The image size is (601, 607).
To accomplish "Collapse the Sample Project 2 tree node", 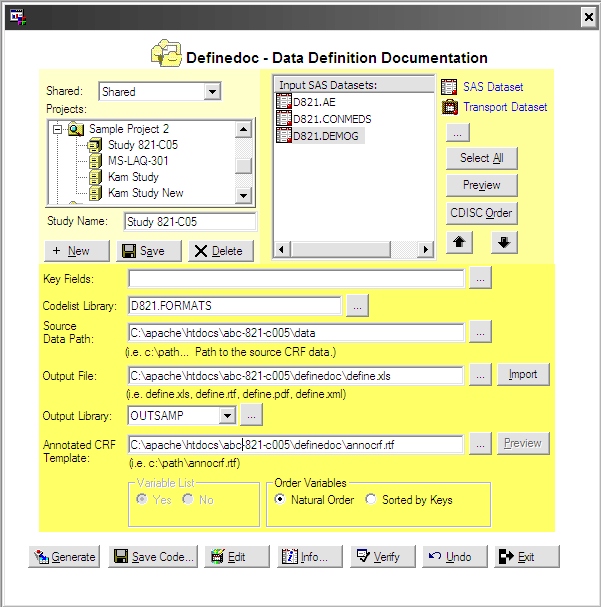I will coord(57,129).
